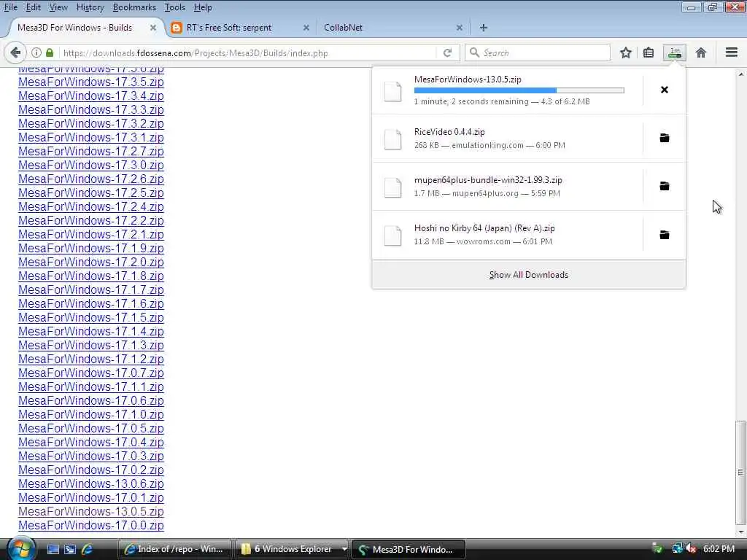The width and height of the screenshot is (747, 560).
Task: Click Switch between windows quick launch icon
Action: (70, 550)
